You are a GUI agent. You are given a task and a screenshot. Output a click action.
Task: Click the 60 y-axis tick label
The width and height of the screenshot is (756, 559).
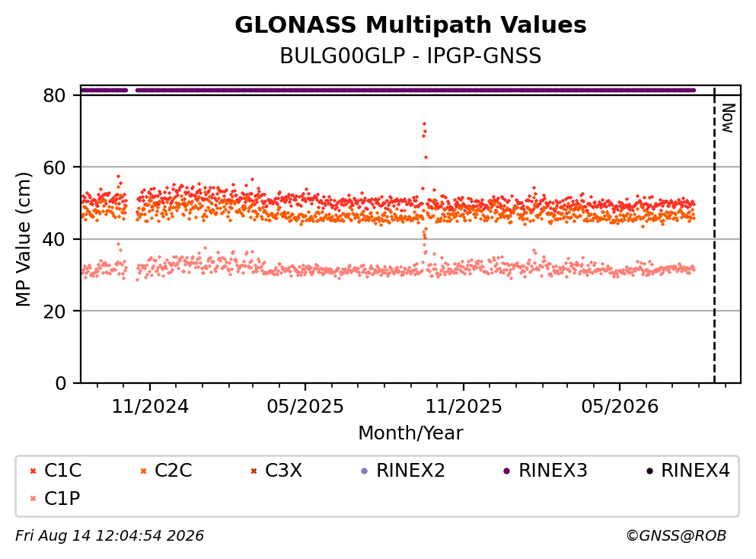tap(54, 168)
